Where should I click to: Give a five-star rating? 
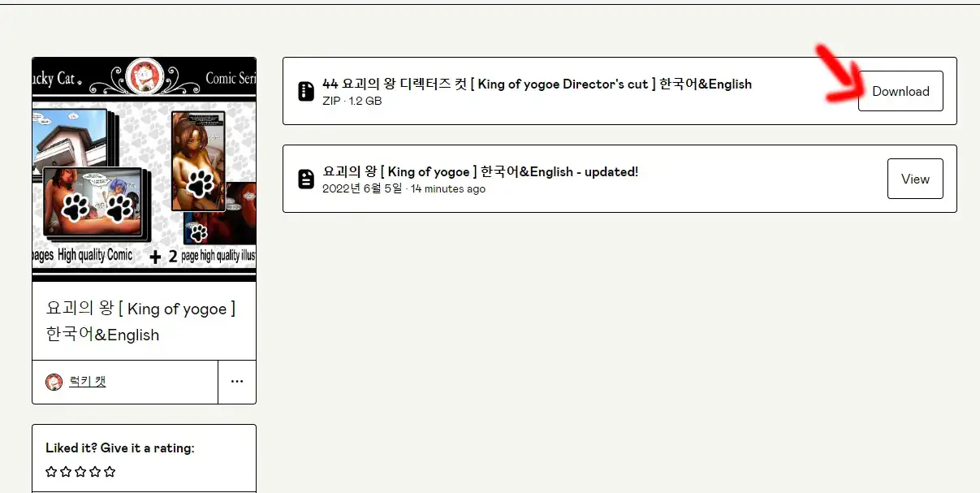point(110,472)
